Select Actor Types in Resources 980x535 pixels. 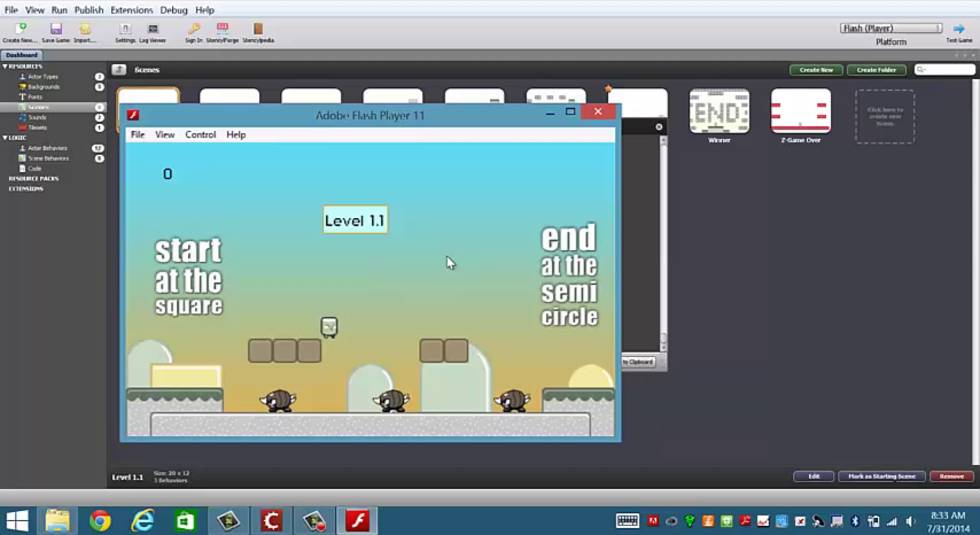(43, 77)
